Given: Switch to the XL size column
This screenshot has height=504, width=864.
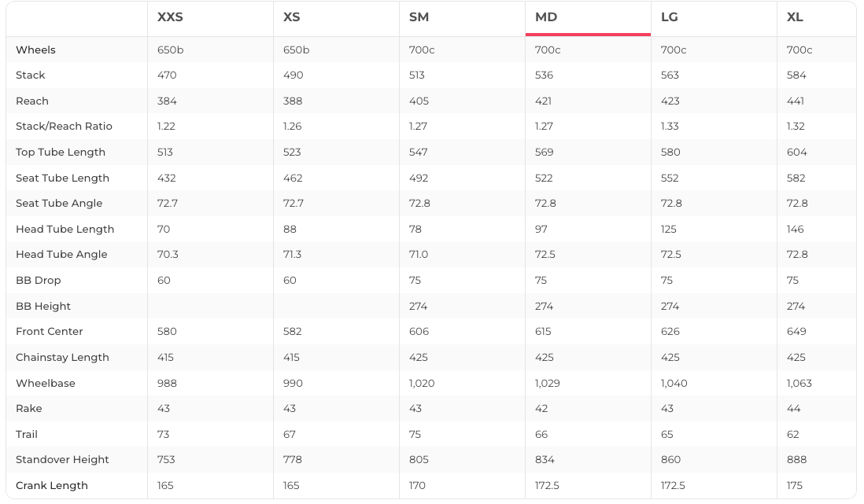Looking at the screenshot, I should click(x=795, y=17).
